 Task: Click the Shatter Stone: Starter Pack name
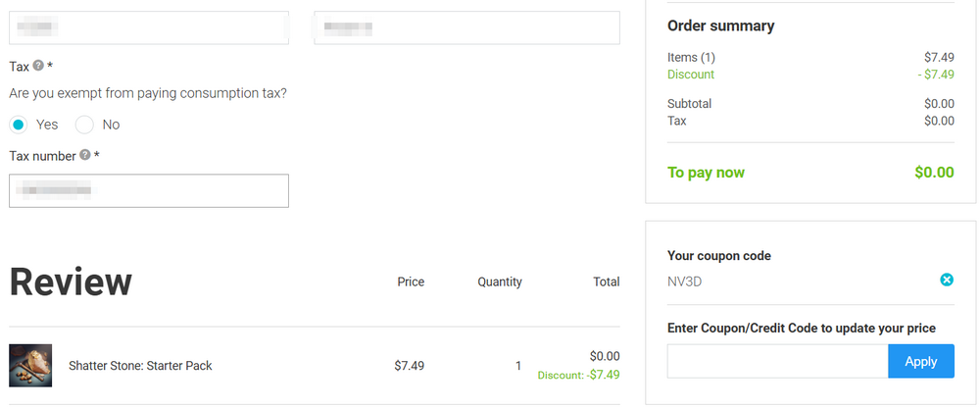140,366
